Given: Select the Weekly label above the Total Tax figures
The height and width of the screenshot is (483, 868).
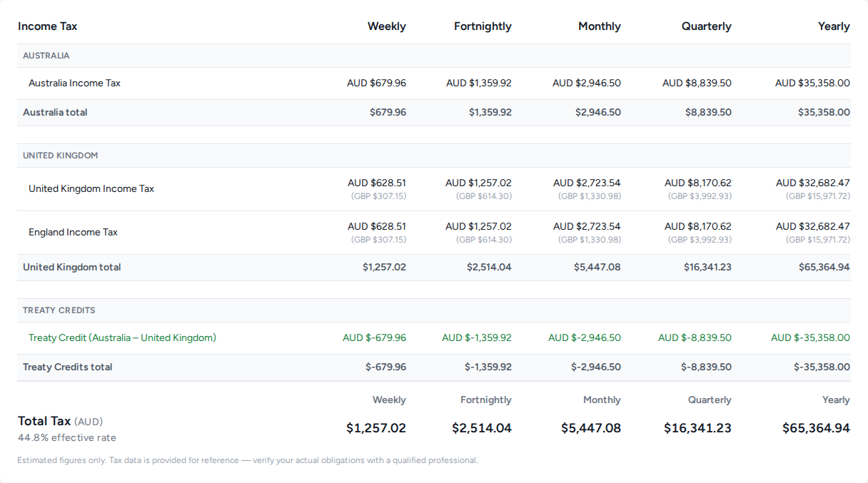Looking at the screenshot, I should pyautogui.click(x=389, y=400).
